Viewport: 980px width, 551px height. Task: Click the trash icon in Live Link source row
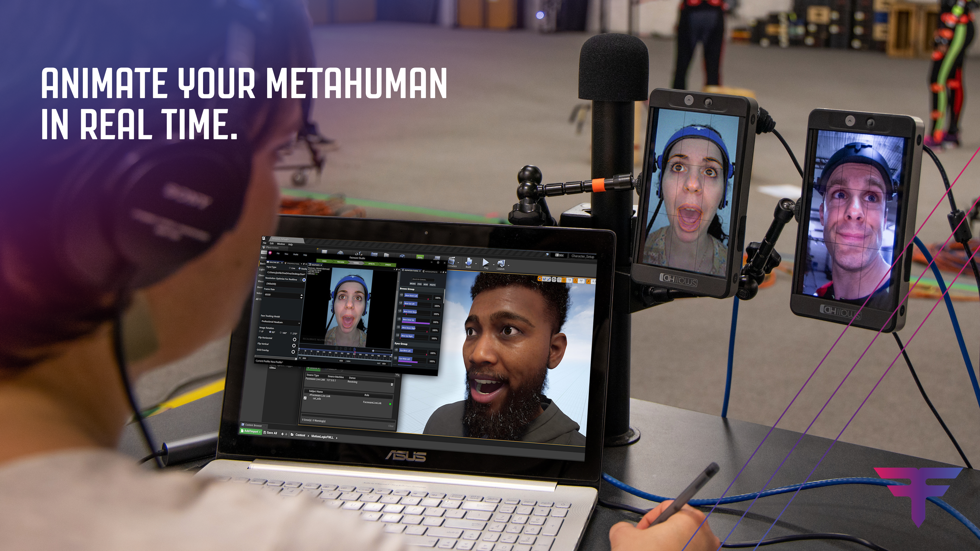coord(392,385)
